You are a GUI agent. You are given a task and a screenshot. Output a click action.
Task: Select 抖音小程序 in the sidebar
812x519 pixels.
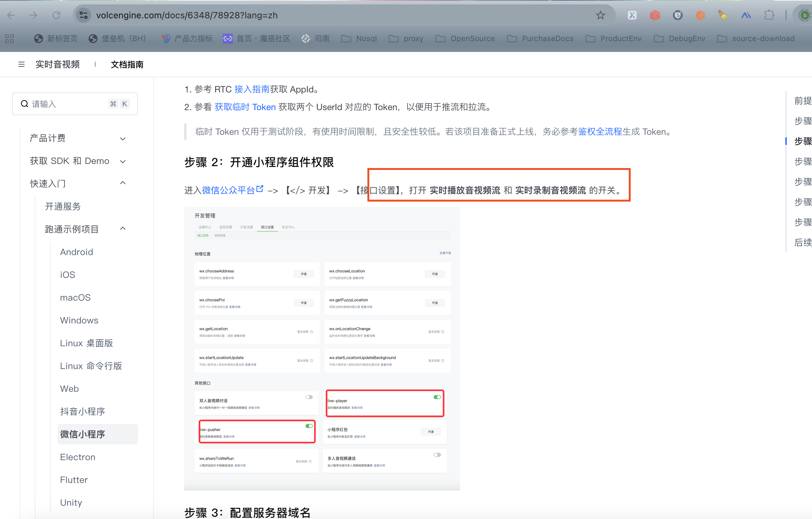coord(83,411)
